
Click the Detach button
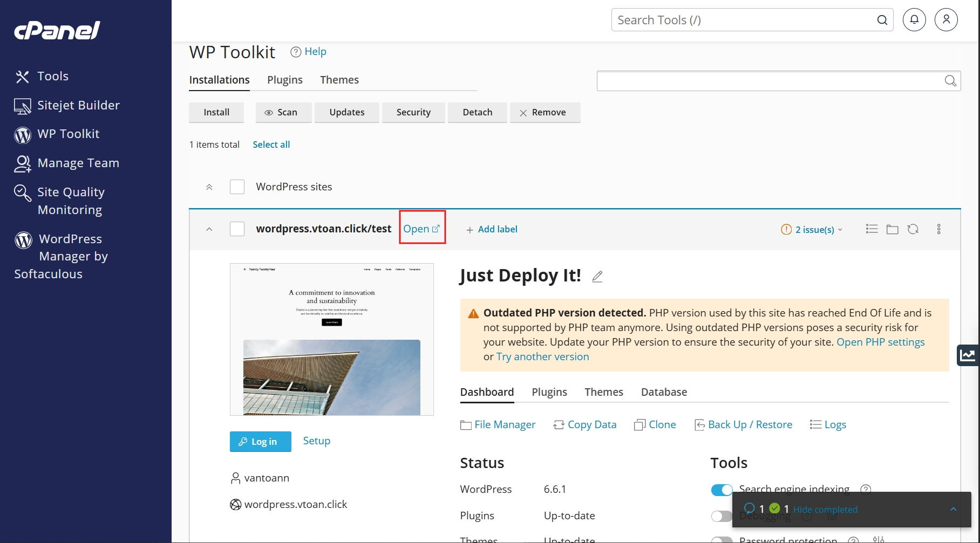tap(478, 112)
